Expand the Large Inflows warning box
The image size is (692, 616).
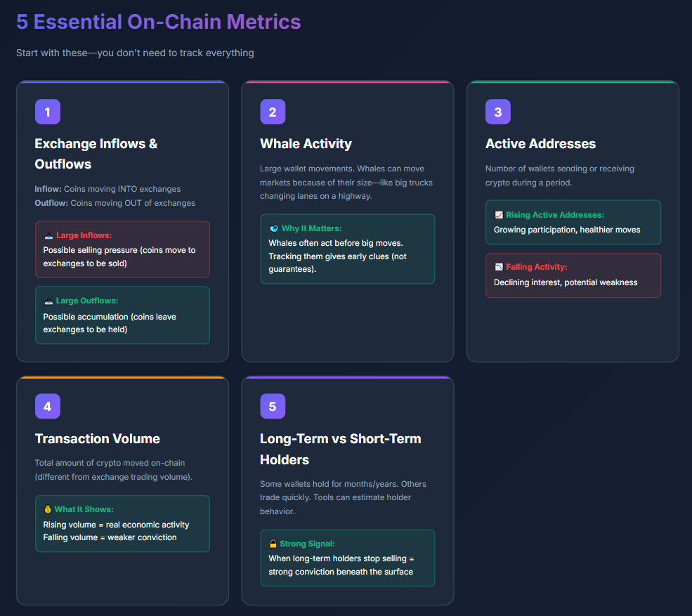(x=122, y=249)
